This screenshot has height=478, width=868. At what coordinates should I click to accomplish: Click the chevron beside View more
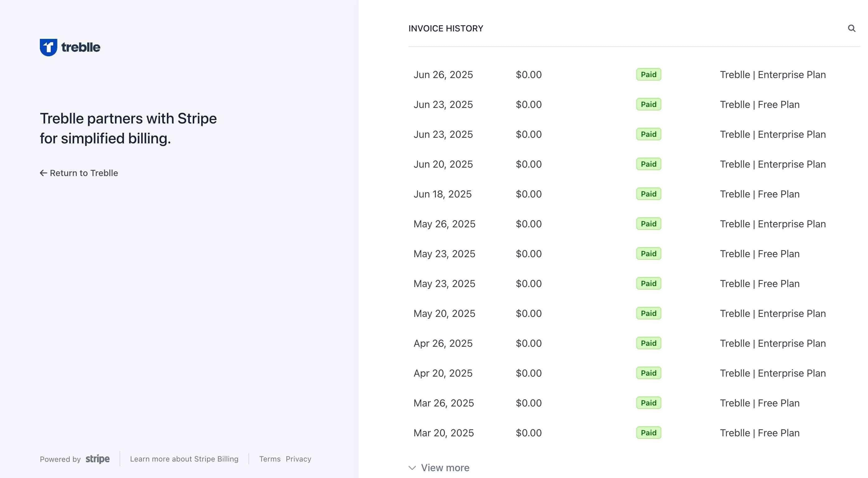click(x=412, y=467)
